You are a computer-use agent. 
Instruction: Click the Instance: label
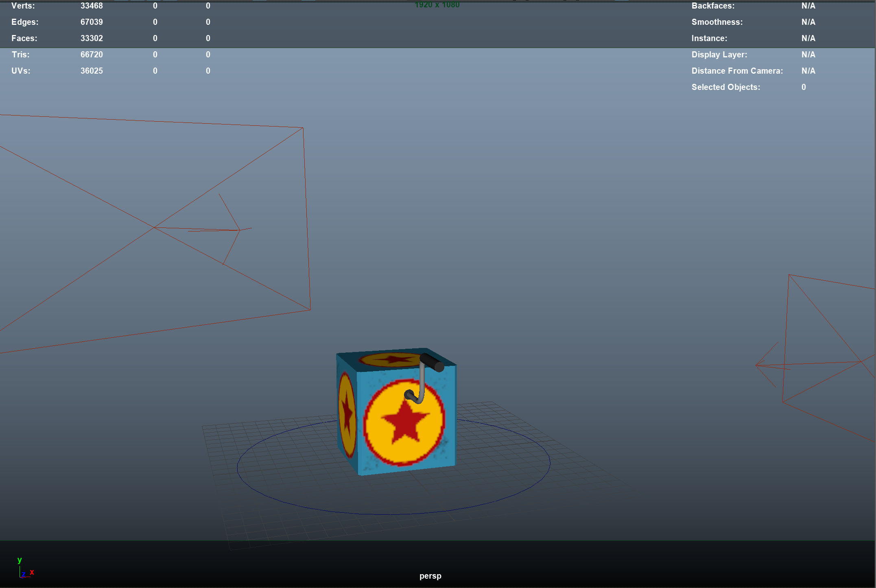[709, 38]
